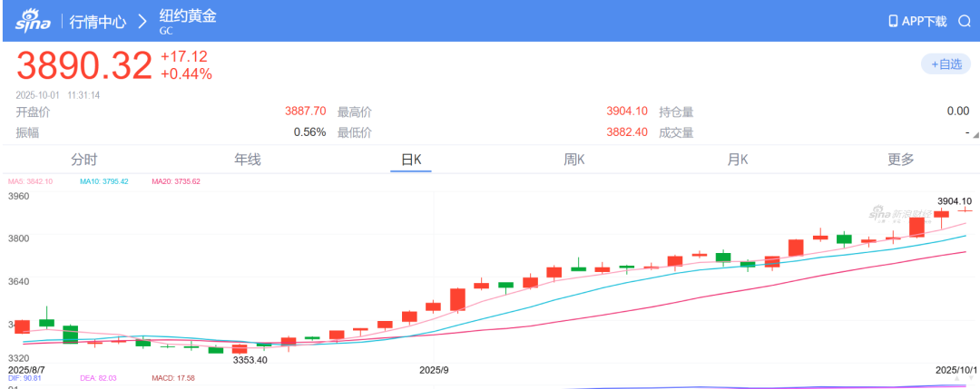Select the 日K chart tab
The width and height of the screenshot is (980, 389).
tap(411, 160)
